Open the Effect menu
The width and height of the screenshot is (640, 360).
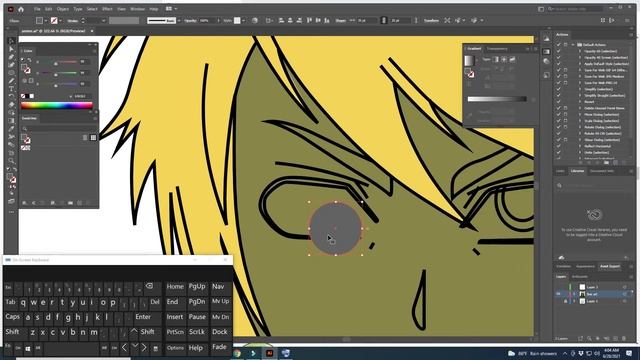(107, 9)
